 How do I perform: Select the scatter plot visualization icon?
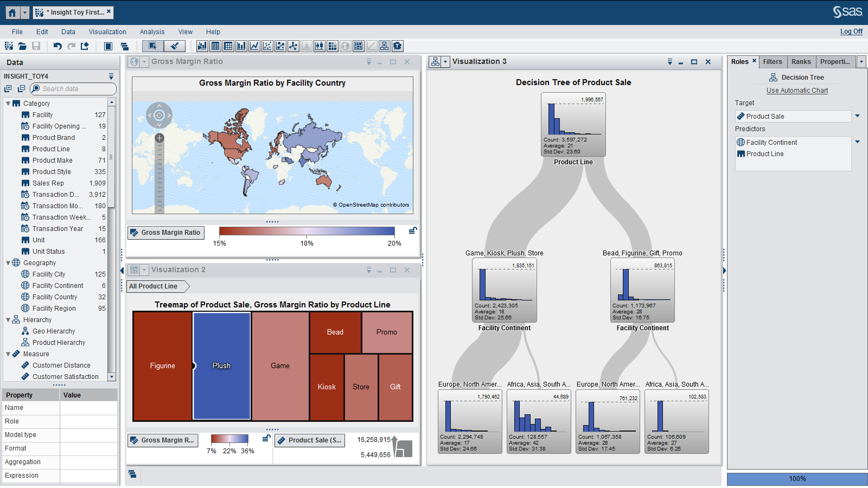pyautogui.click(x=267, y=47)
